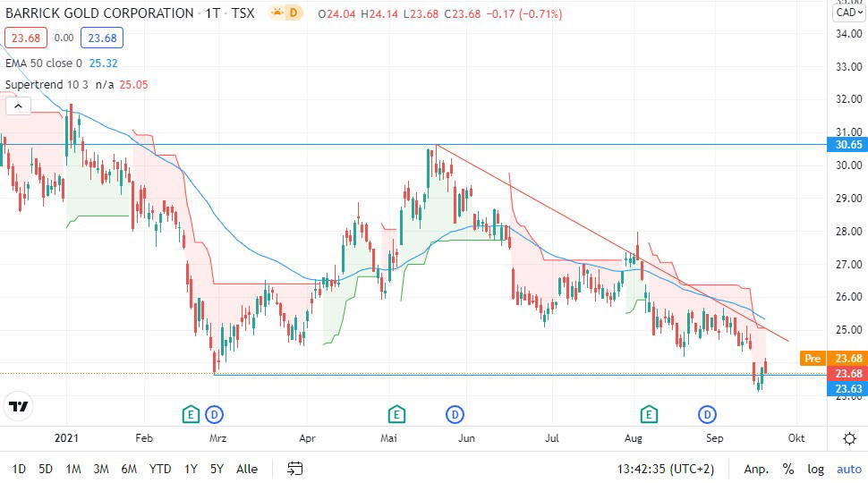Click the 30.65 horizontal line price label
Viewport: 868px width, 483px height.
(847, 145)
